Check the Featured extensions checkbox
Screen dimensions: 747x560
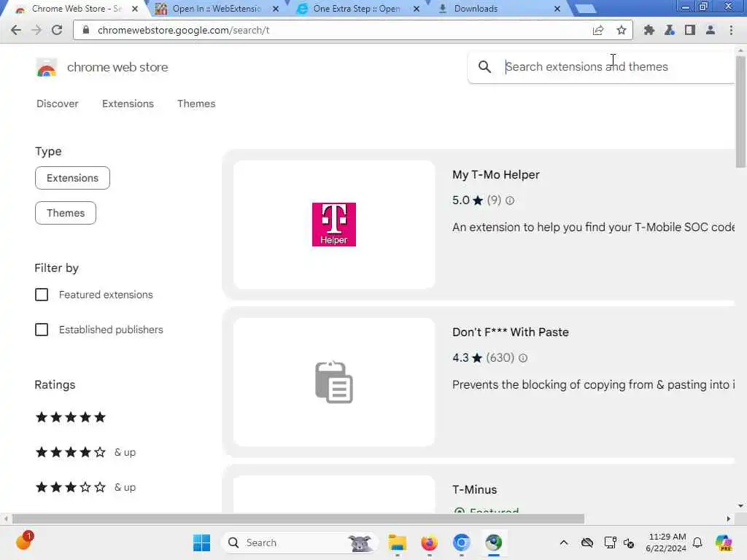pyautogui.click(x=42, y=295)
